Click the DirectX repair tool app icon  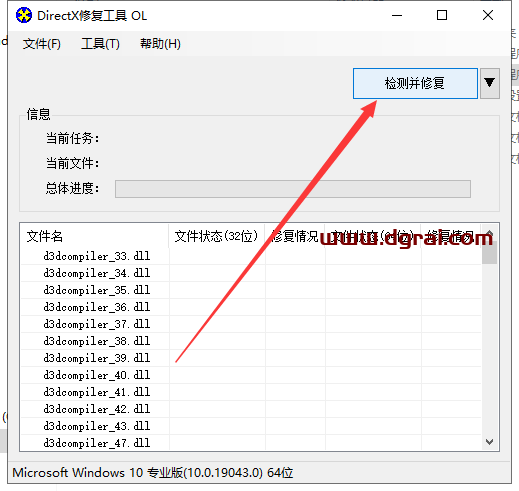[x=24, y=15]
